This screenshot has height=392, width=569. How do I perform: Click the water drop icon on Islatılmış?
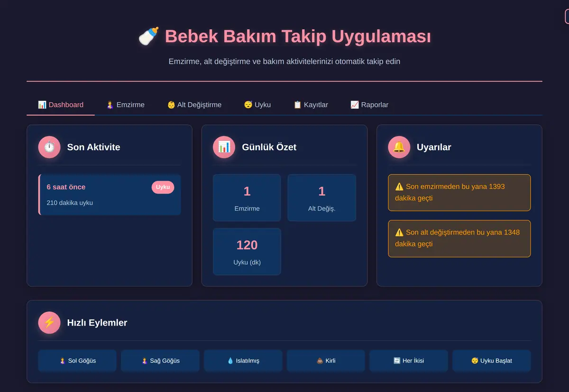230,361
